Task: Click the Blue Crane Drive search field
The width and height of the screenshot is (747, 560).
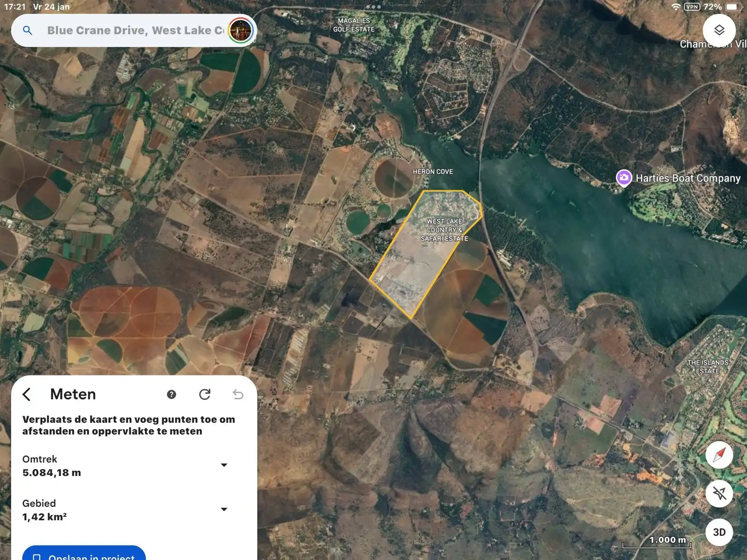Action: (x=135, y=31)
